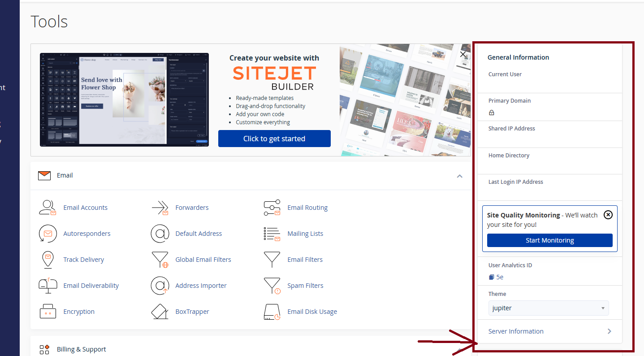The height and width of the screenshot is (356, 644).
Task: Open the Email Deliverability mailbox icon
Action: click(48, 286)
